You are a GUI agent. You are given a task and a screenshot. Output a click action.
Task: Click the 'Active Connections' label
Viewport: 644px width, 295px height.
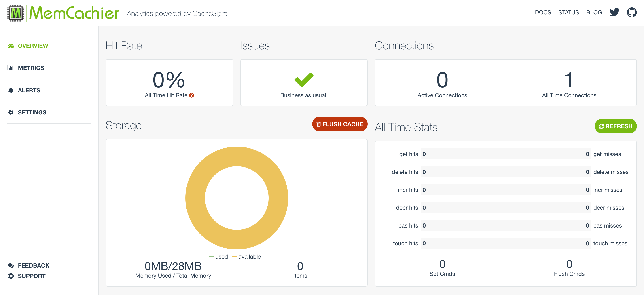442,95
